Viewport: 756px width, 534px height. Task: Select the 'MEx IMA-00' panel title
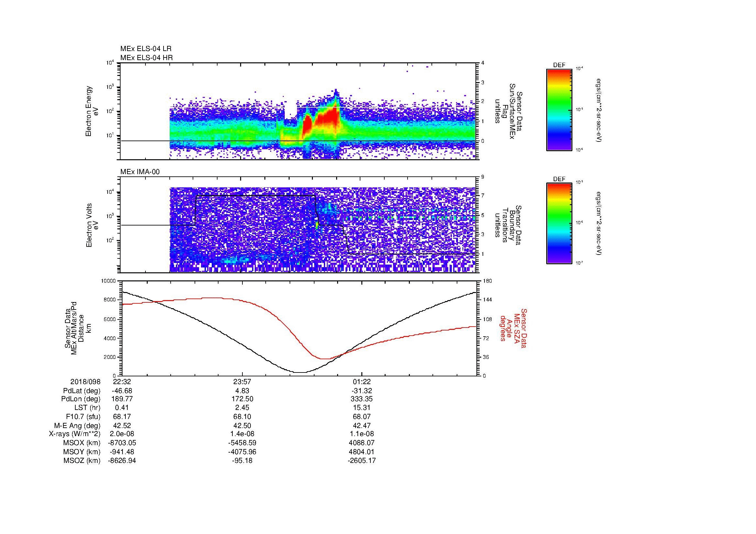[140, 172]
